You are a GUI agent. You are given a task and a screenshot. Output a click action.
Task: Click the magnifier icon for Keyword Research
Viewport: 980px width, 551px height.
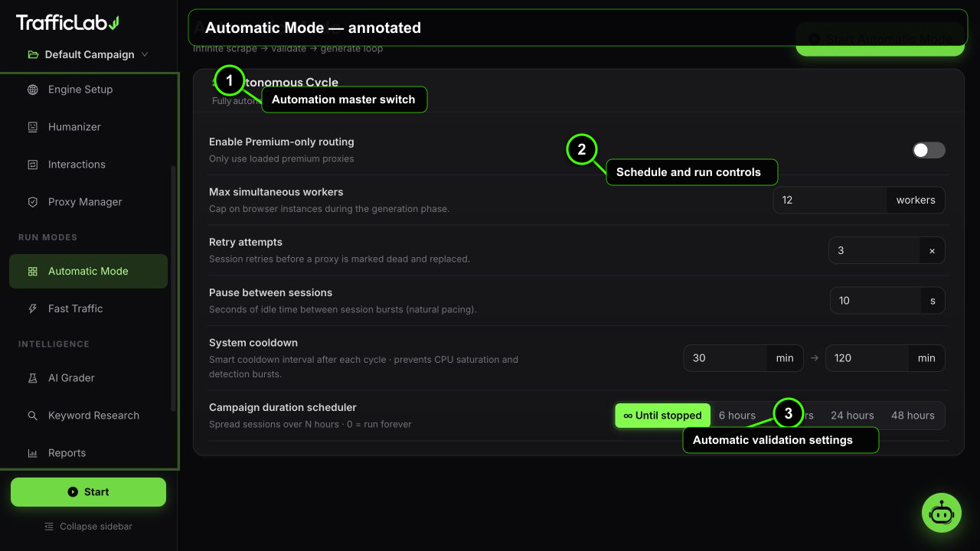32,416
